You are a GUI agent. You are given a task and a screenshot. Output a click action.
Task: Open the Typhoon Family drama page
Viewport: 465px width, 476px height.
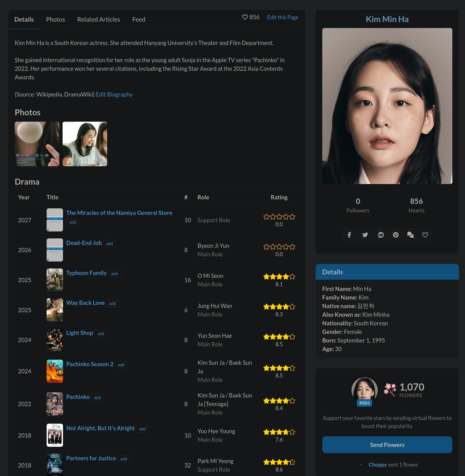click(86, 273)
